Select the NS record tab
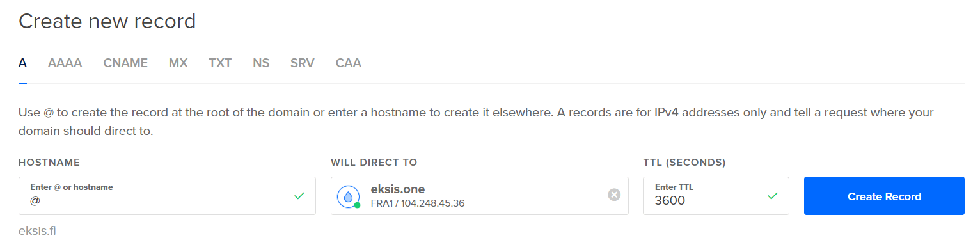This screenshot has height=247, width=980. 261,63
